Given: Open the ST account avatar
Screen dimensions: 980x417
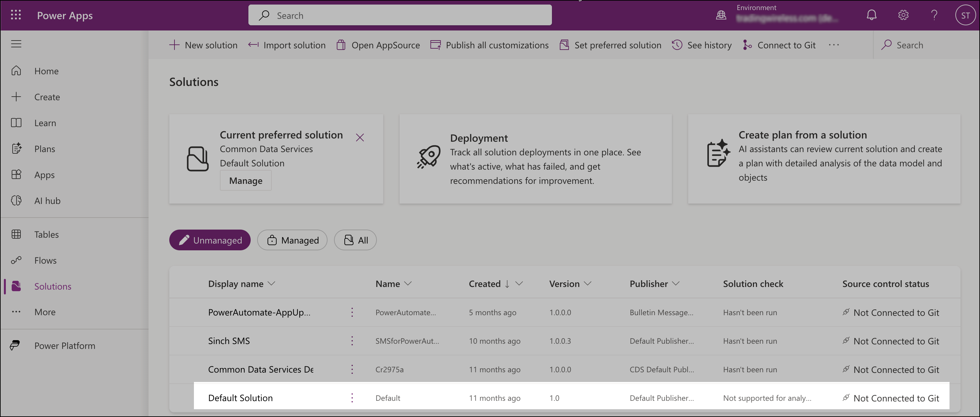Looking at the screenshot, I should pos(965,15).
